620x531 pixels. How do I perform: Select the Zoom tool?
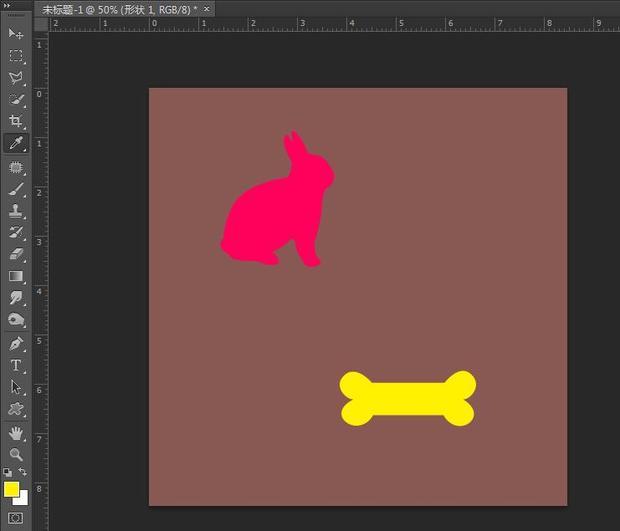(16, 455)
